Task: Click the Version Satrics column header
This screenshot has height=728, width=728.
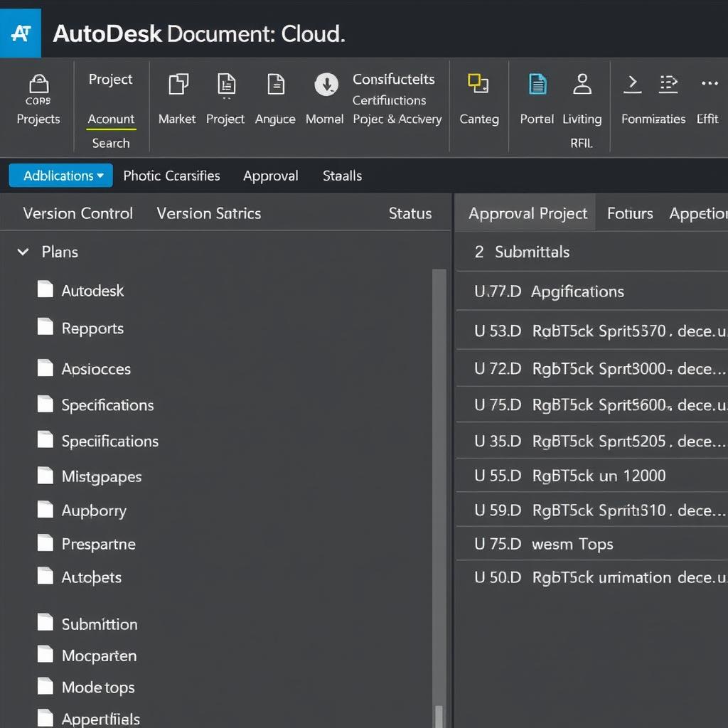Action: point(209,213)
